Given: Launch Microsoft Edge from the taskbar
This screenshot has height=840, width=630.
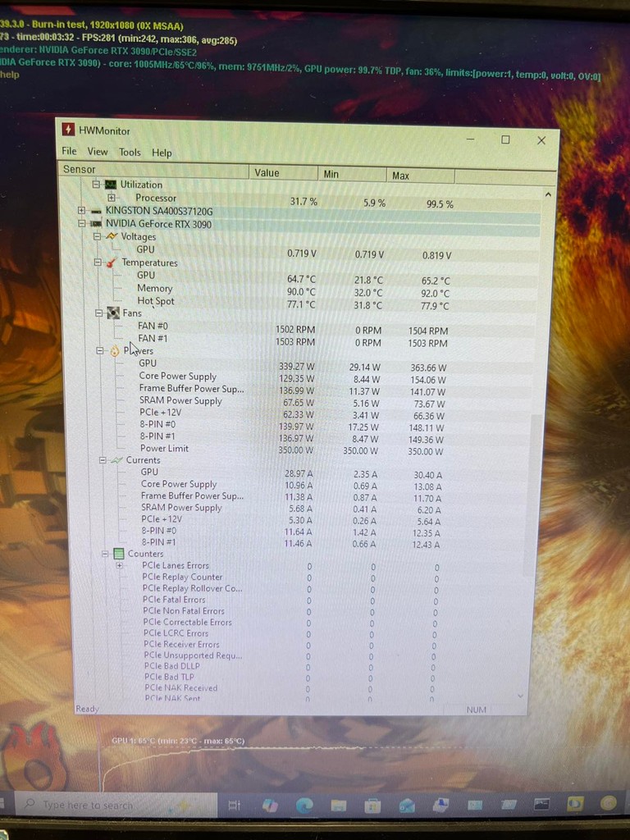Looking at the screenshot, I should coord(304,806).
